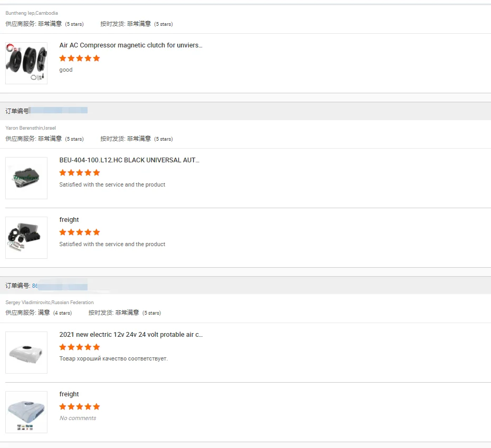The width and height of the screenshot is (491, 448).
Task: Open the white rooftop air conditioner thumbnail
Action: coord(26,353)
